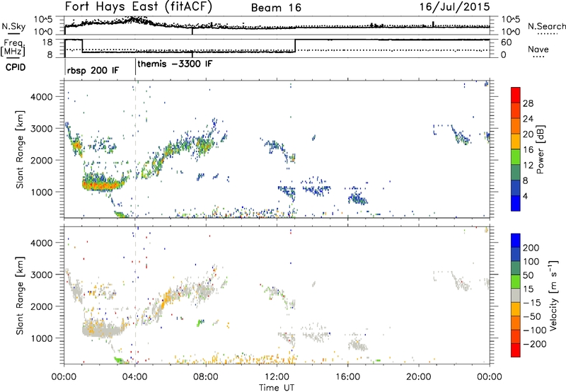This screenshot has height=392, width=566.
Task: Click the 'Beam 16' label
Action: click(x=276, y=8)
